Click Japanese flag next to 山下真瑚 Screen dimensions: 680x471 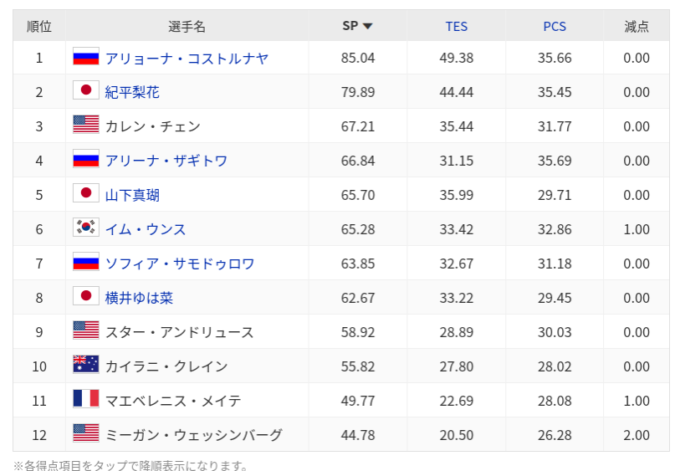(x=86, y=194)
